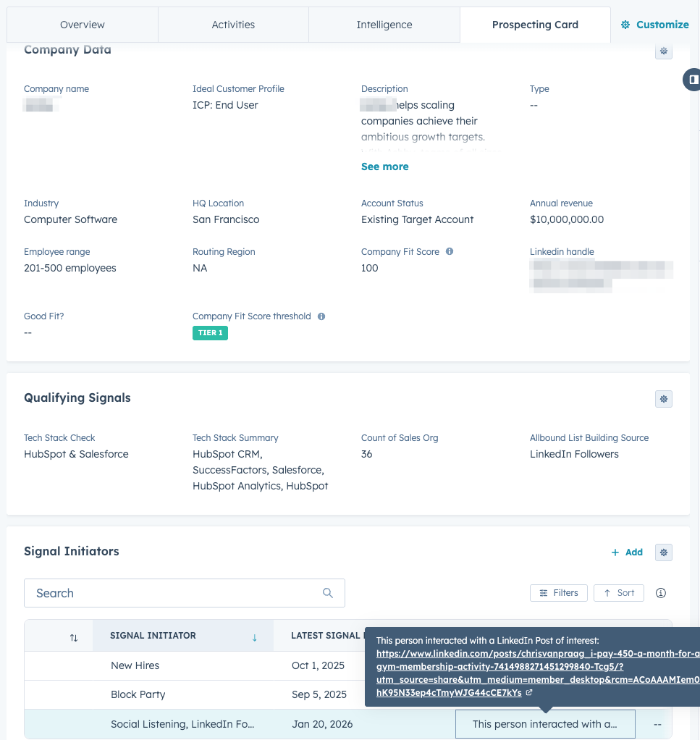The image size is (700, 740).
Task: Open Signal Initiators settings gear icon
Action: point(663,552)
